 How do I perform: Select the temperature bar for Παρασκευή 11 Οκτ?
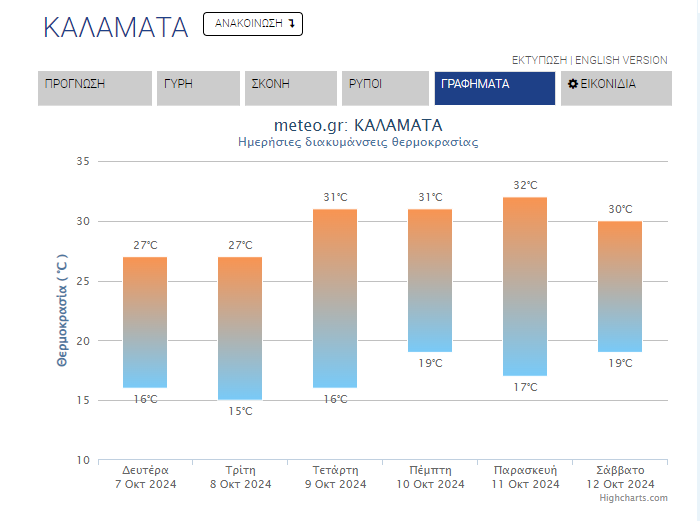(x=525, y=286)
